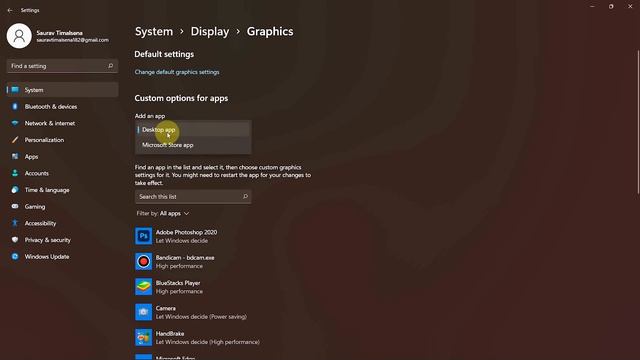Open Privacy & security shield icon
The width and height of the screenshot is (640, 360).
15,240
